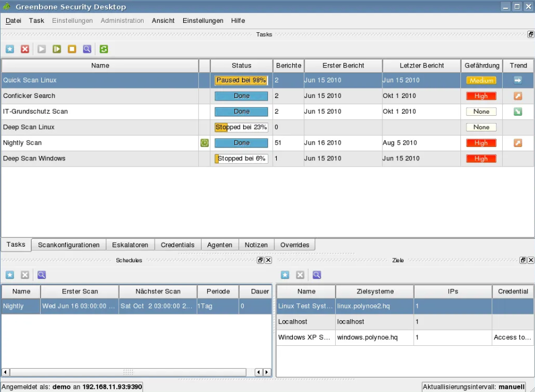This screenshot has height=392, width=535.
Task: Open the Ansicht menu
Action: [163, 21]
